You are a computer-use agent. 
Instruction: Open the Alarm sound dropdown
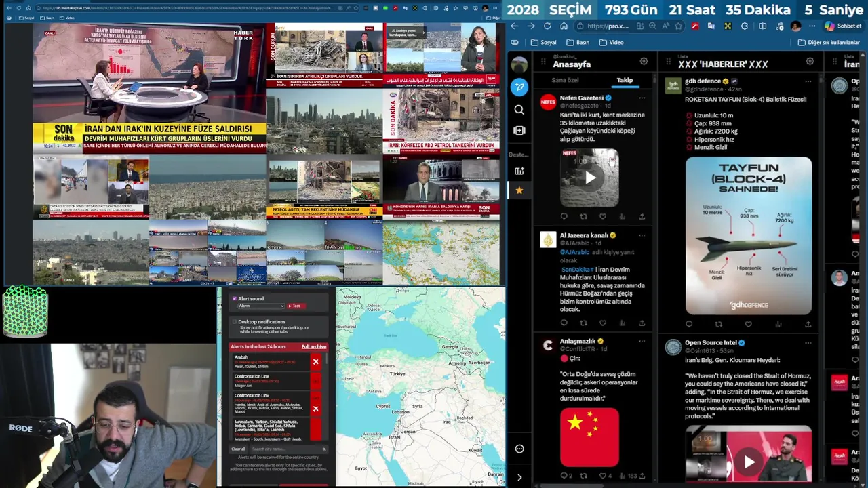pyautogui.click(x=260, y=306)
